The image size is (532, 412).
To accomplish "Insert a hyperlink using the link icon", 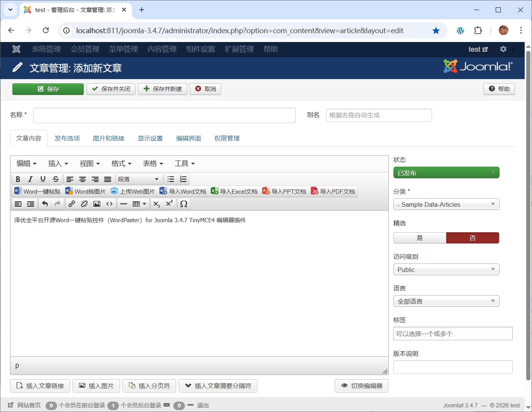I will [72, 204].
